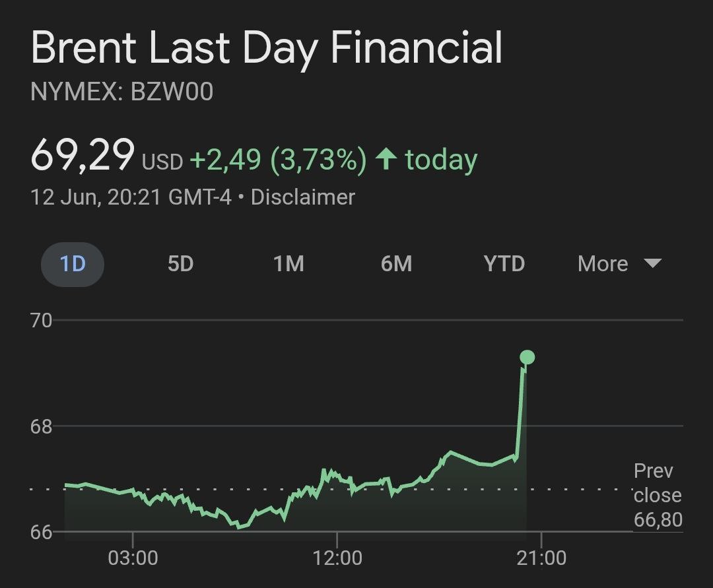Click the 03:00 time axis label

coord(133,558)
